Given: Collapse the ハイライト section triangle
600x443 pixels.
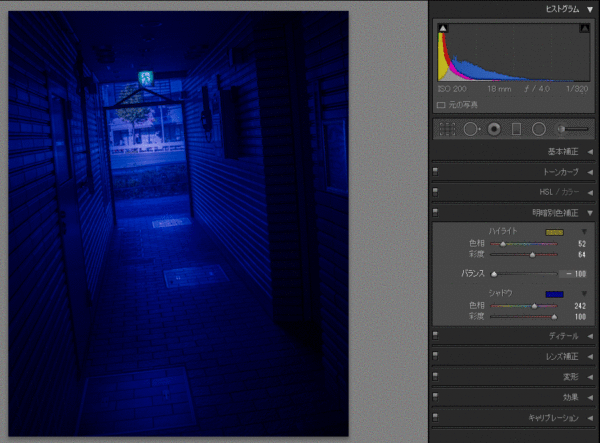Looking at the screenshot, I should pos(584,232).
